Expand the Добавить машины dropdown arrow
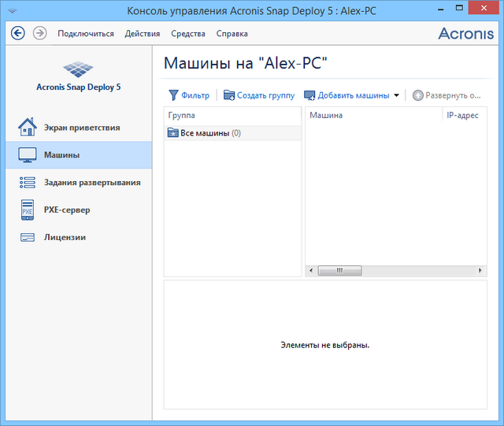This screenshot has width=504, height=426. pyautogui.click(x=397, y=95)
